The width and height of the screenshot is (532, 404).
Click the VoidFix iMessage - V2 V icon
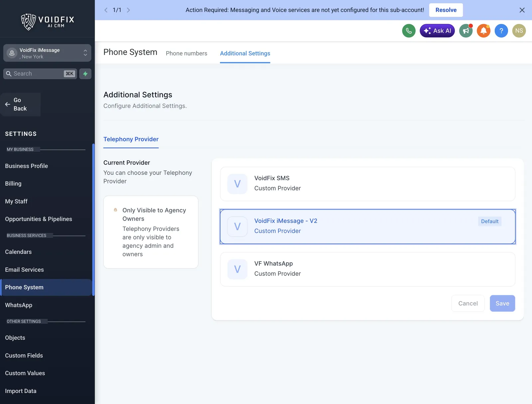click(237, 227)
